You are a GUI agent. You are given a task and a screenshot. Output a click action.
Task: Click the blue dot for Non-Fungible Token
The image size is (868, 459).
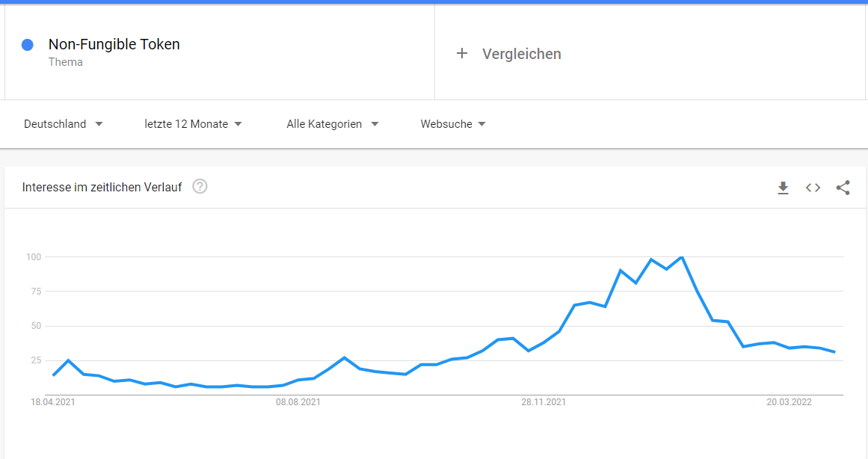(28, 45)
